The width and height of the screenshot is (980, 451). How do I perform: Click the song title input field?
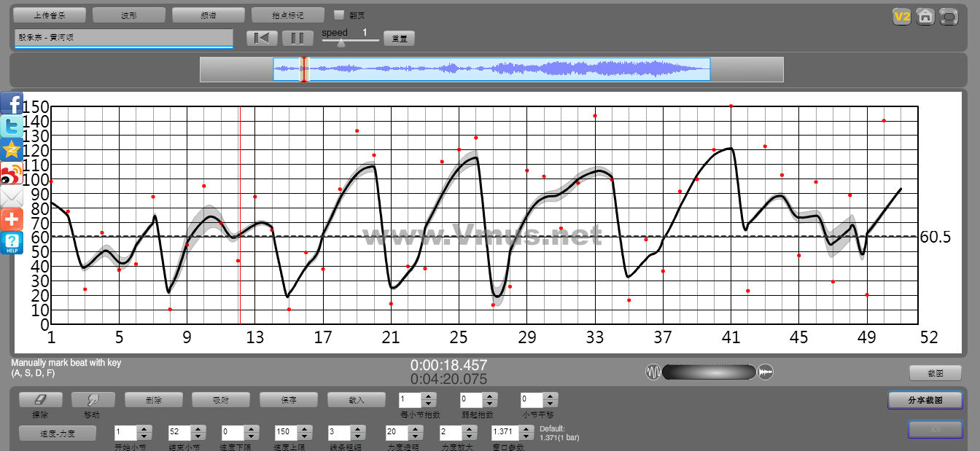pos(123,38)
